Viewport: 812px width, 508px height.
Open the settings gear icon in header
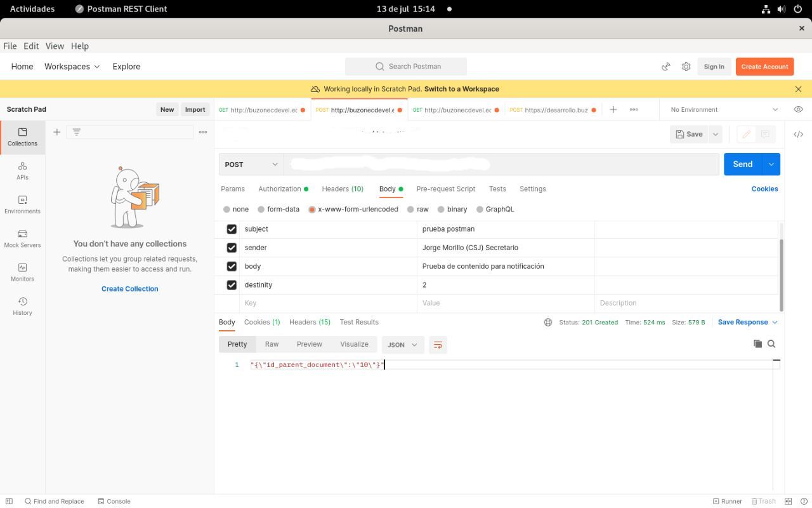[x=686, y=67]
